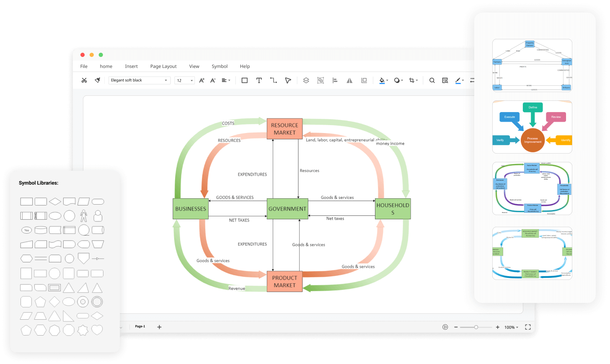
Task: Select the Format Painter brush
Action: pyautogui.click(x=98, y=80)
